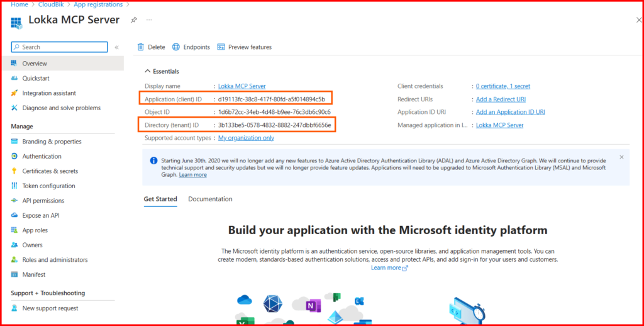This screenshot has width=644, height=326.
Task: Pin the Lokka MCP Server page
Action: click(134, 20)
